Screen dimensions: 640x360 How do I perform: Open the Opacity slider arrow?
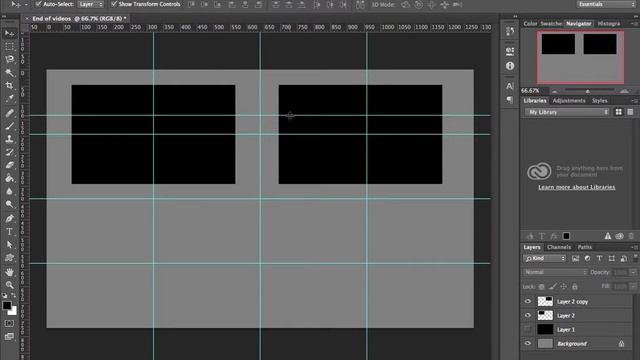pos(633,272)
